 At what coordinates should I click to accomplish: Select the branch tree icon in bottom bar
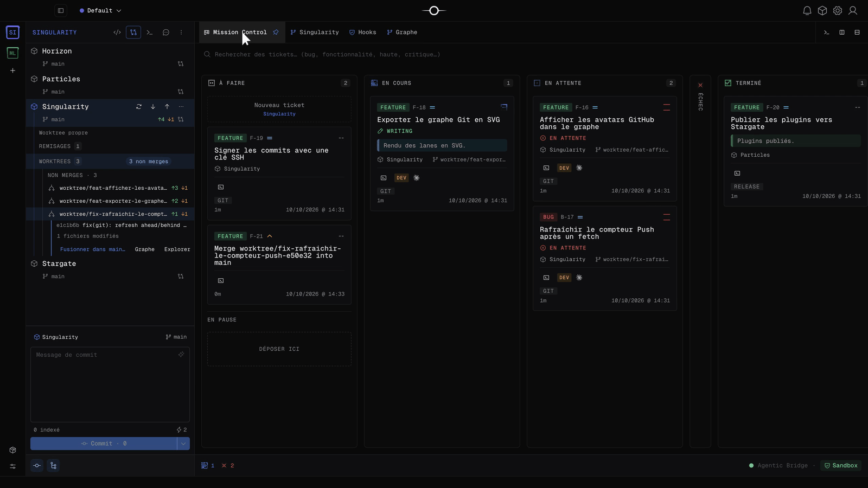point(53,466)
